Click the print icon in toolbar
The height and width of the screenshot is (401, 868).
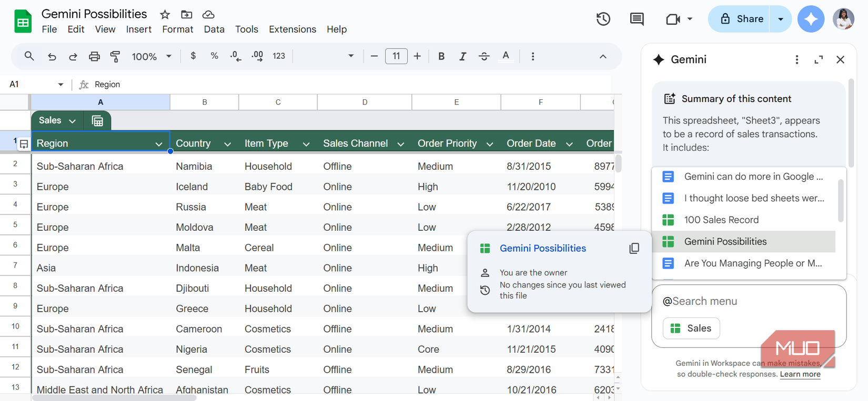[94, 56]
